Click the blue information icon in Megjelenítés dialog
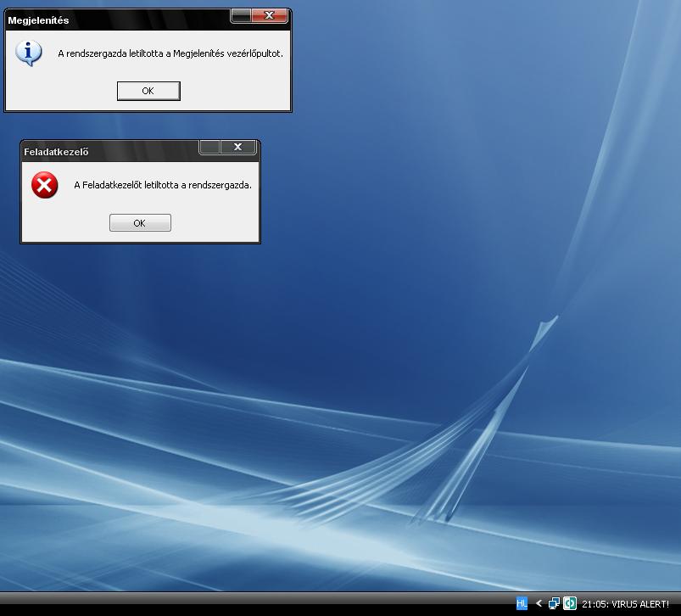This screenshot has height=616, width=681. click(29, 53)
